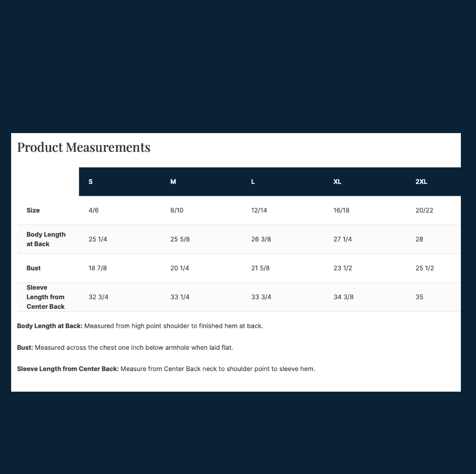Click the 20/22 size cell

pos(424,210)
